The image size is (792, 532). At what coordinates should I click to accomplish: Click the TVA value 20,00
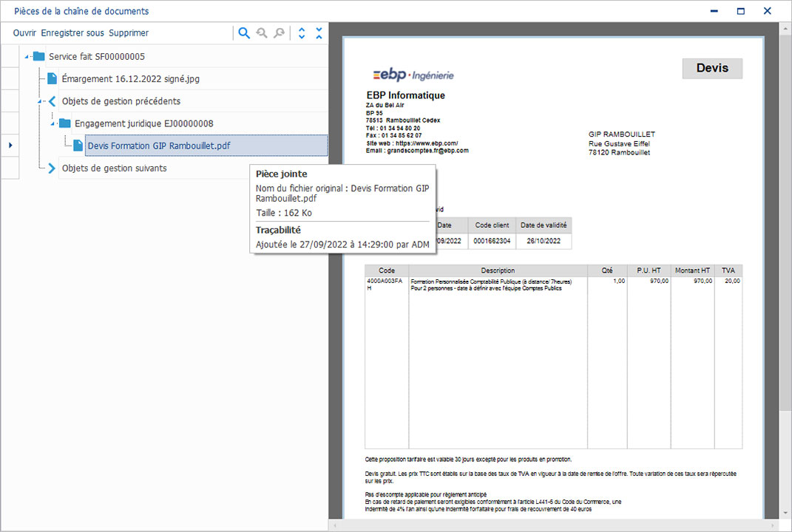732,281
